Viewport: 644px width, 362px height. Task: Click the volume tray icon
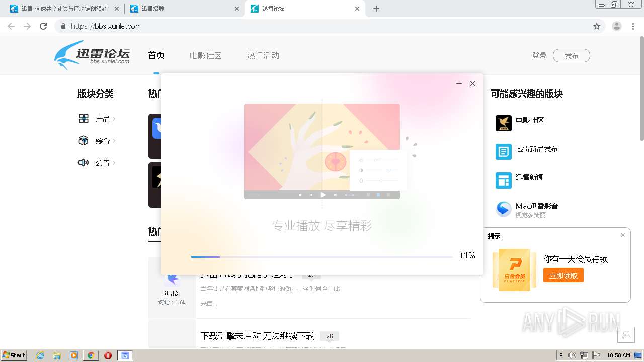pyautogui.click(x=572, y=355)
